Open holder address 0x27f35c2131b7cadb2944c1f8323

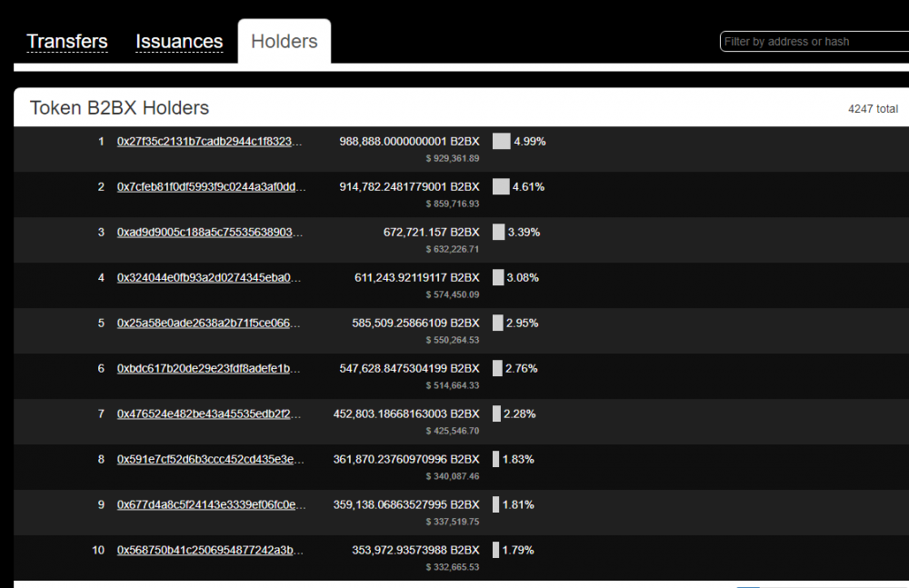tap(209, 142)
